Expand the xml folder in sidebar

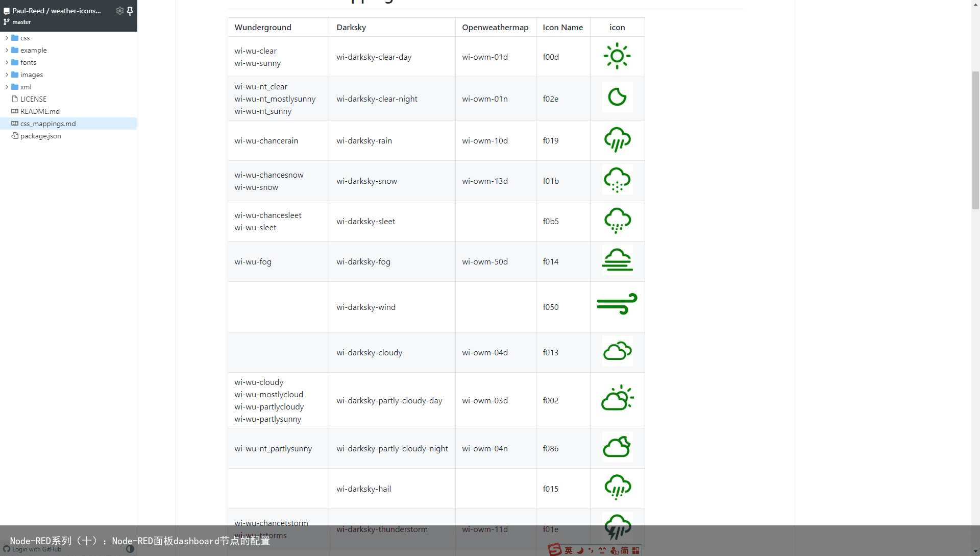coord(7,86)
